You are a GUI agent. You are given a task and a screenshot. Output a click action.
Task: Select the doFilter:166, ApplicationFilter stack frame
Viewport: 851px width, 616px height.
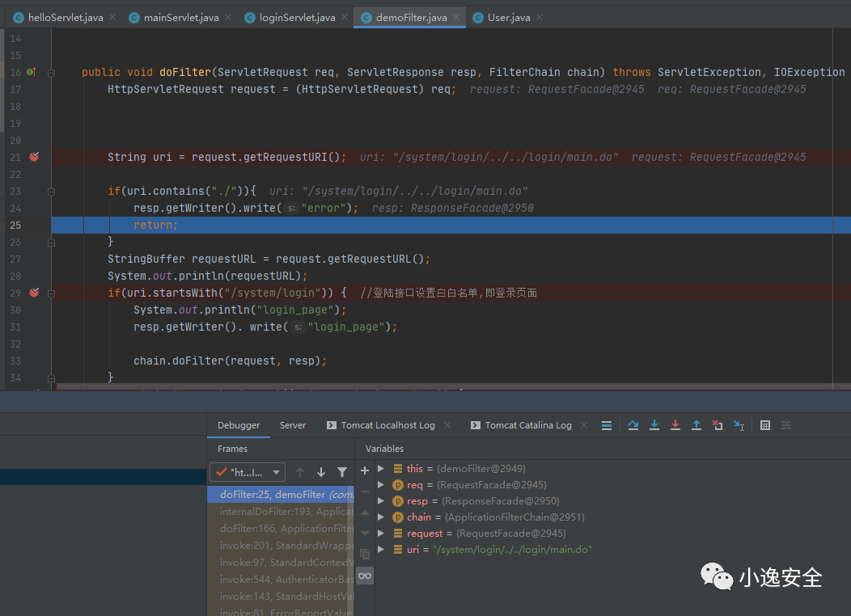(281, 528)
